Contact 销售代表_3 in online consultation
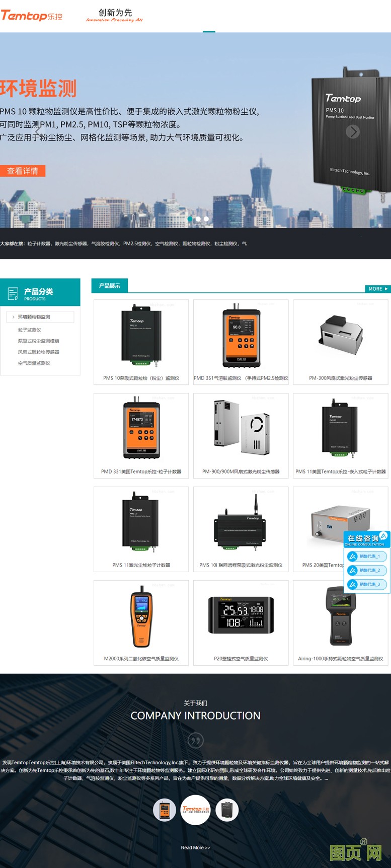Screen dimensions: 391x868 [367, 584]
